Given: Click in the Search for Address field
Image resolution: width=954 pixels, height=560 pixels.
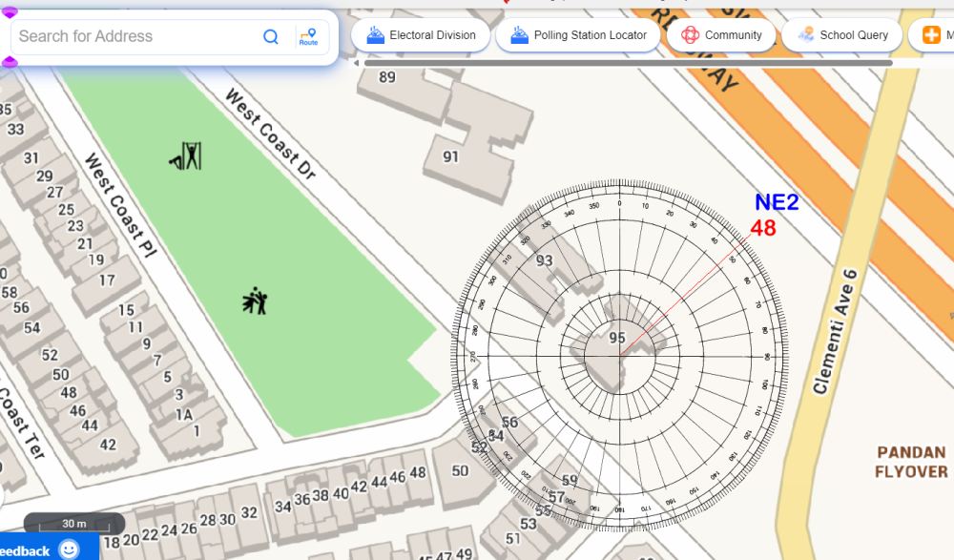Looking at the screenshot, I should point(134,37).
